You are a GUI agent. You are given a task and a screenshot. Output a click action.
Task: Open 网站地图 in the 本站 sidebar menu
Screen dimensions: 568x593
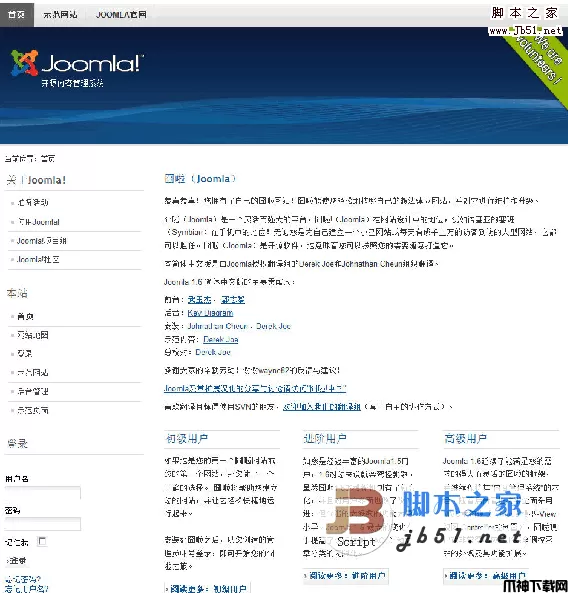[x=33, y=335]
